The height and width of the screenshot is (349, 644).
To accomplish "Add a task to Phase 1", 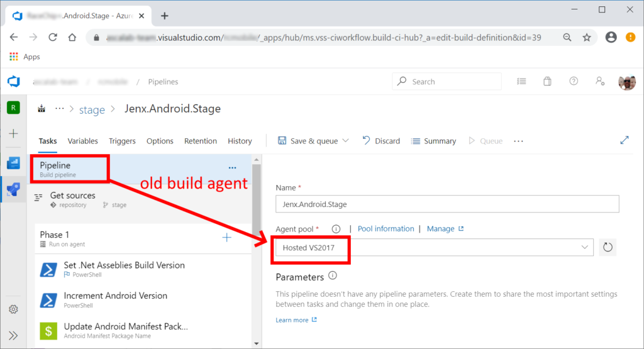I will click(x=226, y=237).
